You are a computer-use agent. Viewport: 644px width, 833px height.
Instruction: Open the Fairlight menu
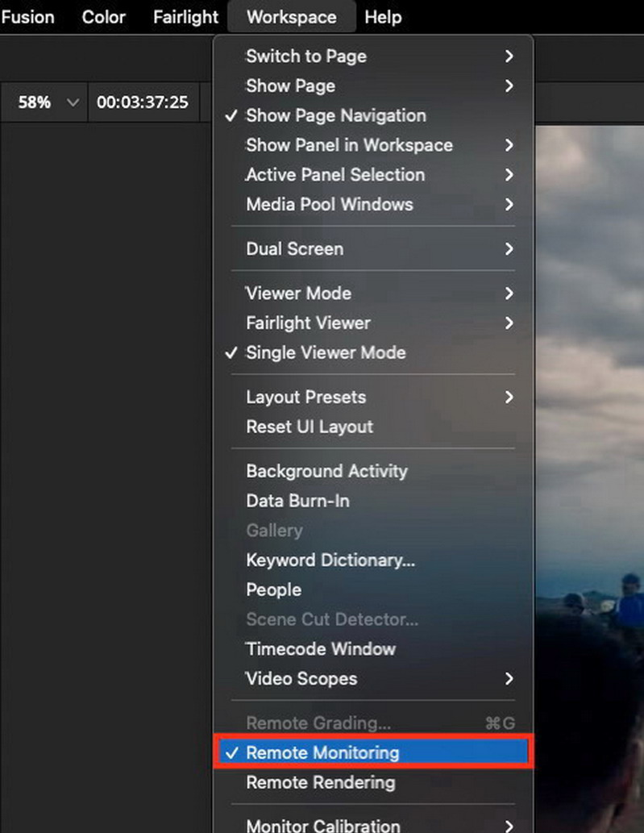[x=185, y=17]
